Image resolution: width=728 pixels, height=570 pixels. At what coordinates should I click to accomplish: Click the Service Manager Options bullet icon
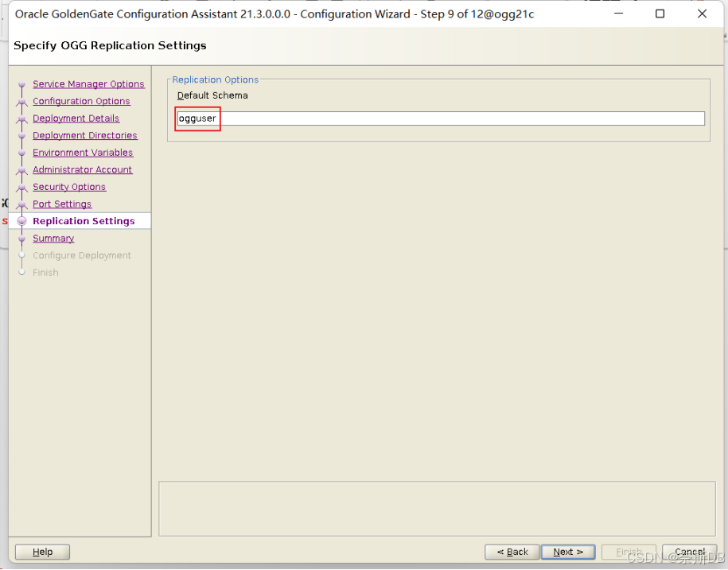tap(21, 84)
